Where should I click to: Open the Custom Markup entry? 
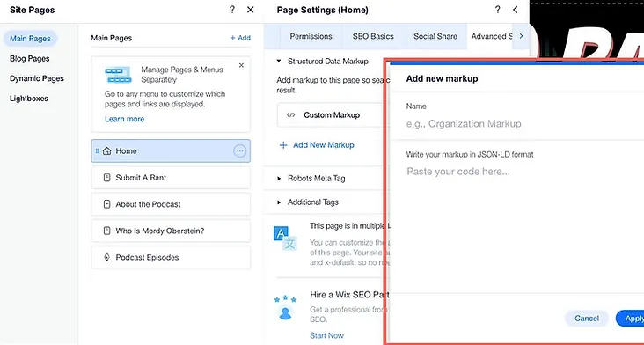[331, 115]
